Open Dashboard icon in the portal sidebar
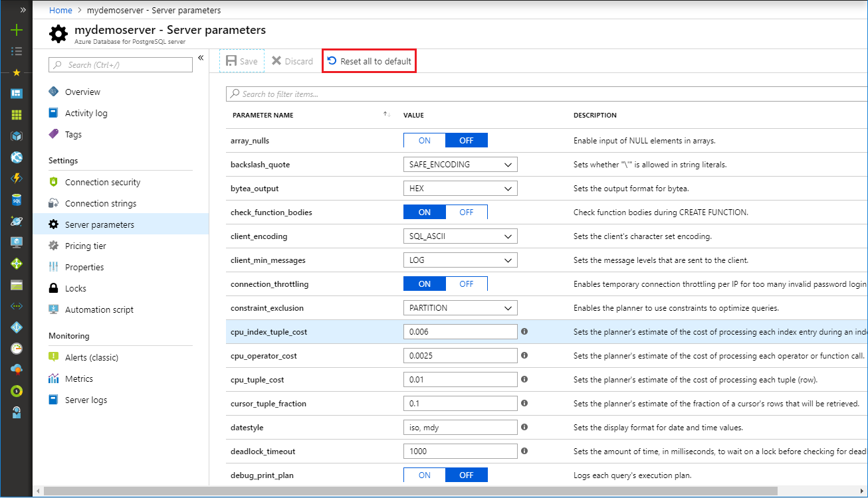Image resolution: width=868 pixels, height=498 pixels. coord(17,93)
